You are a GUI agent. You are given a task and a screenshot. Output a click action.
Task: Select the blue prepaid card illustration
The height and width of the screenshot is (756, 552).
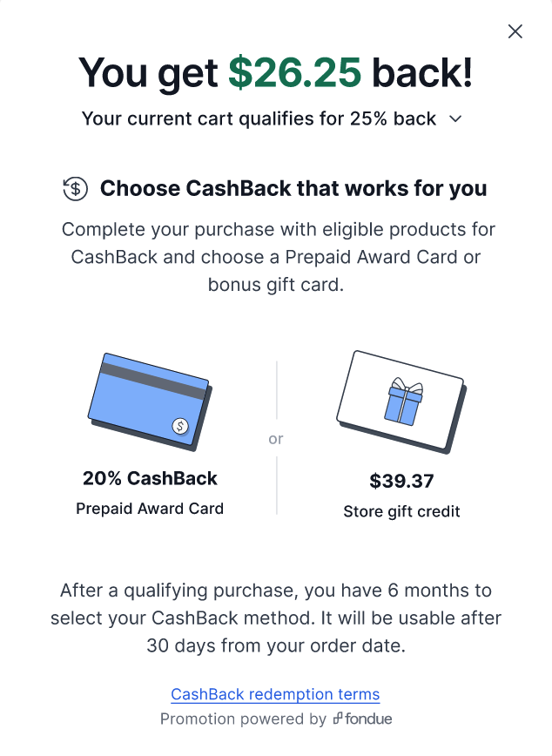[151, 402]
